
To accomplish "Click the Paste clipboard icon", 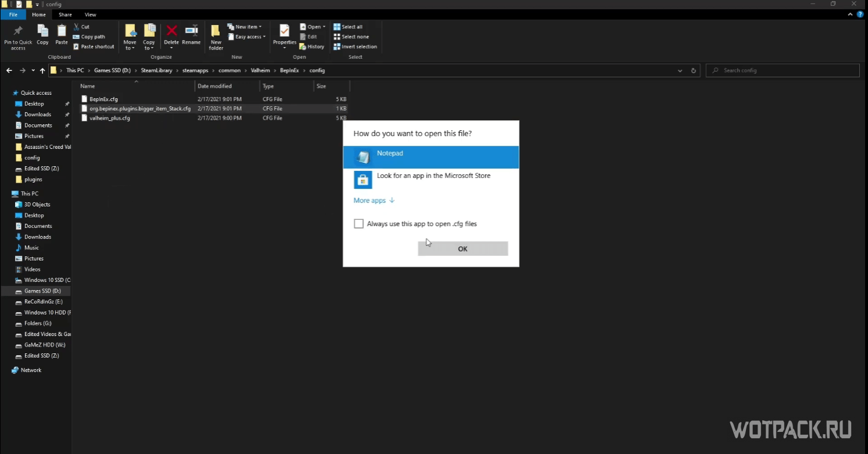I will (62, 31).
